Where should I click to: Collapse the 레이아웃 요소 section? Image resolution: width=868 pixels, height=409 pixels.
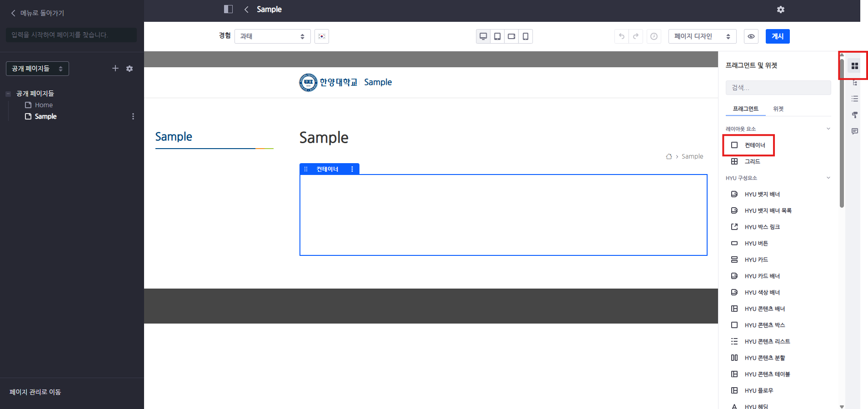click(828, 129)
